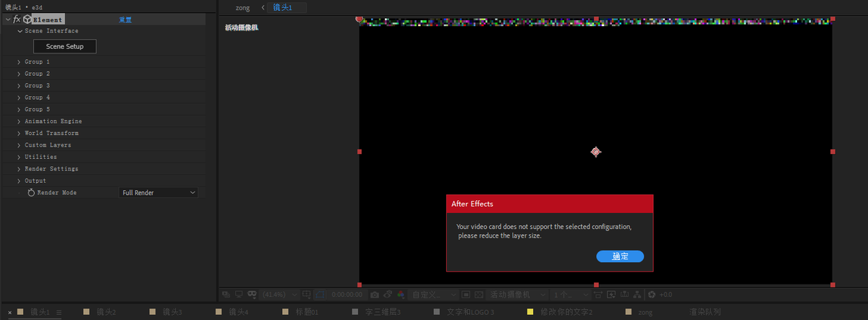Toggle Render Mode stopwatch
The image size is (868, 320).
[31, 193]
